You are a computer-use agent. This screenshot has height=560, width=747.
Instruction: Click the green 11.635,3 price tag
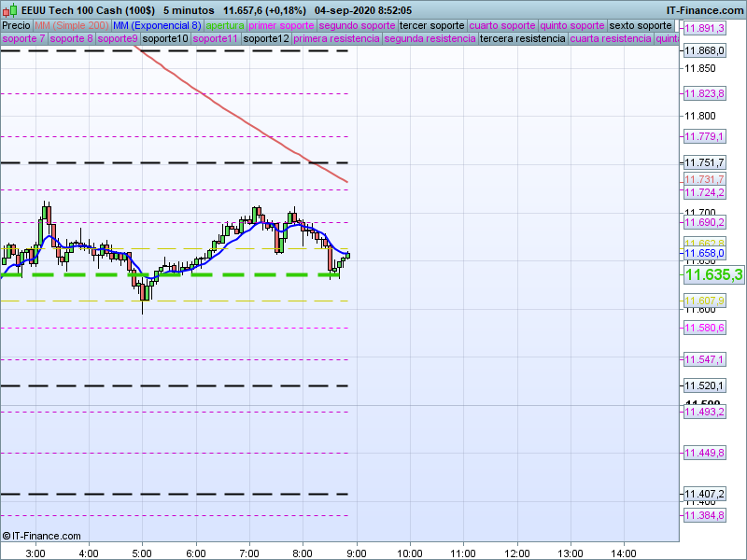click(713, 275)
